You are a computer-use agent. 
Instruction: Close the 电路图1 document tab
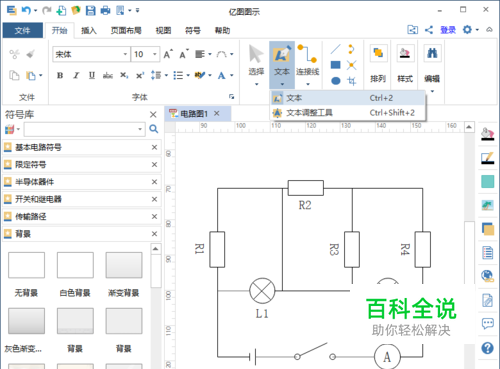tap(217, 113)
